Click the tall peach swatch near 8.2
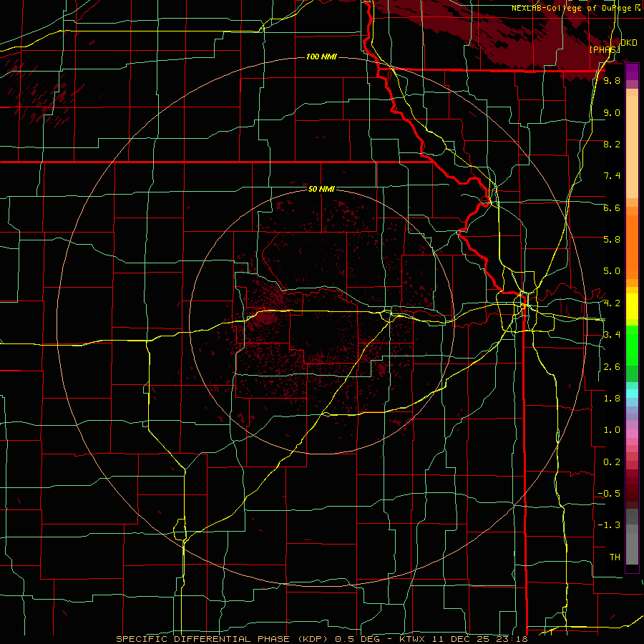The width and height of the screenshot is (644, 644). (x=632, y=147)
